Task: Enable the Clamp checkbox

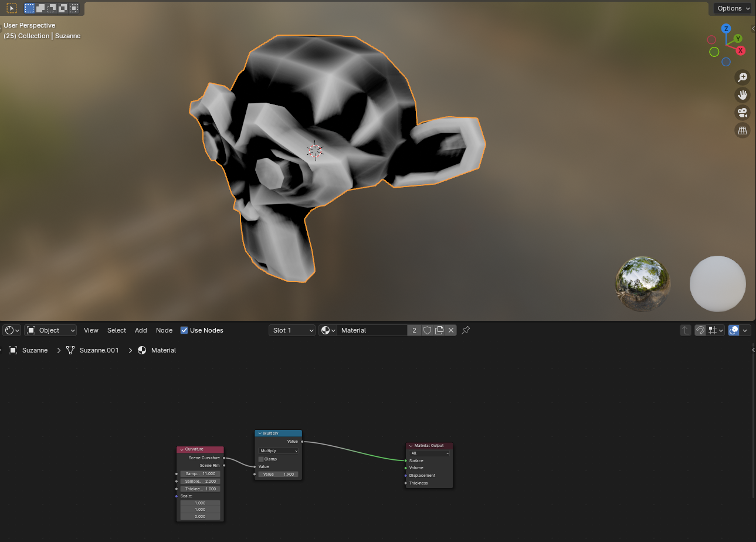Action: (261, 459)
